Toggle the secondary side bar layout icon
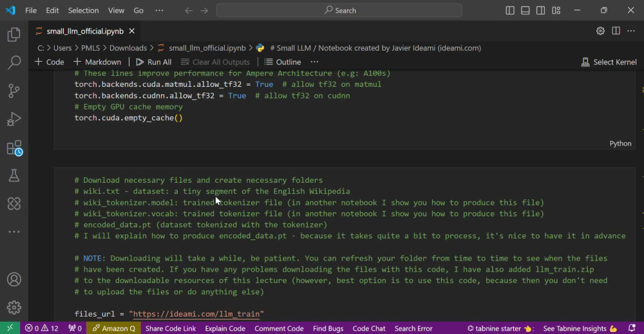644x334 pixels. tap(540, 11)
